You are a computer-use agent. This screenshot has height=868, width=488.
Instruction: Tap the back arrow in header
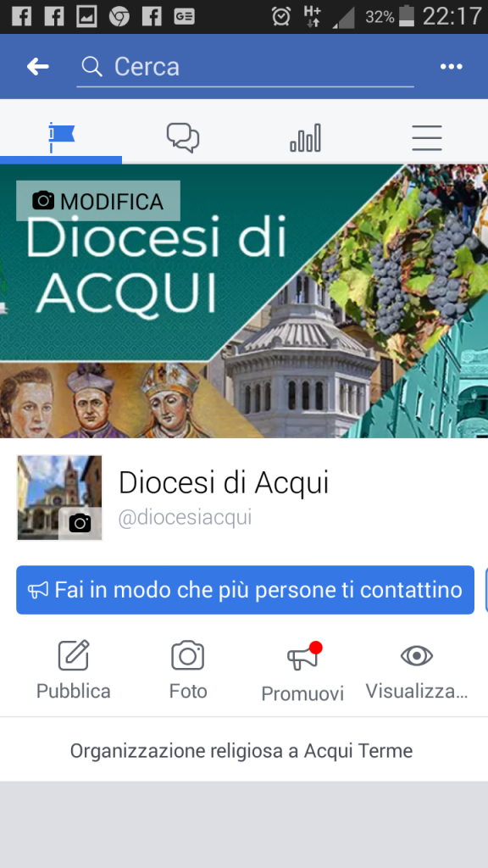(37, 67)
